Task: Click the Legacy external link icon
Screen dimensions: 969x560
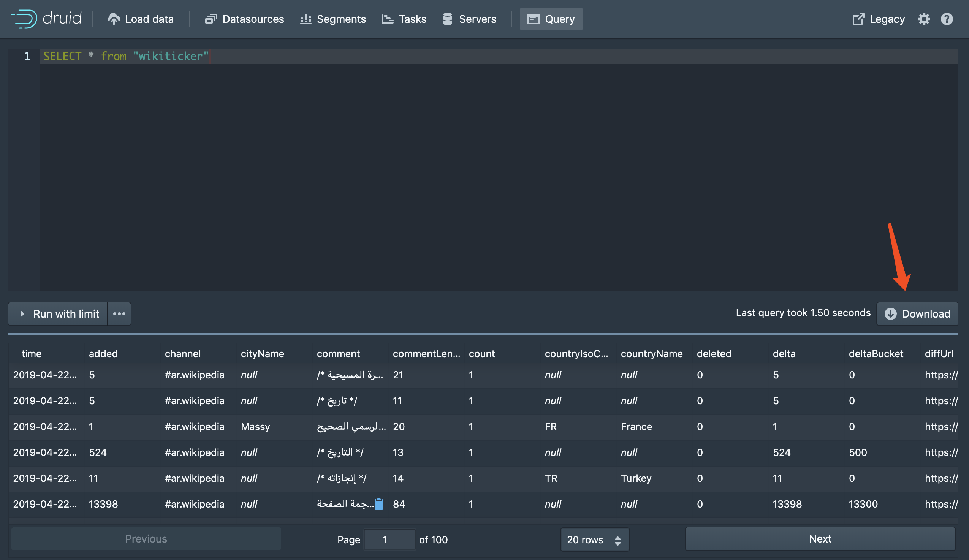Action: click(x=858, y=19)
